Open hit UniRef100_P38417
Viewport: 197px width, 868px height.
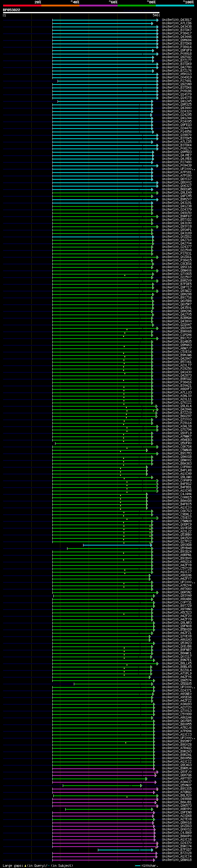[176, 33]
